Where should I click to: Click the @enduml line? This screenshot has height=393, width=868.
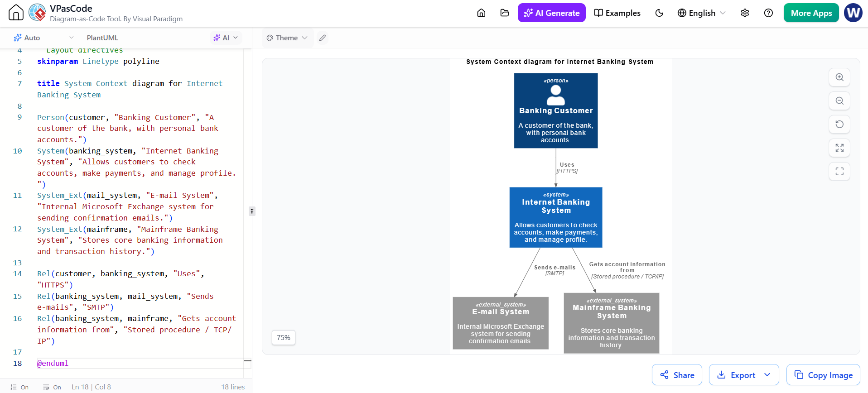coord(53,363)
